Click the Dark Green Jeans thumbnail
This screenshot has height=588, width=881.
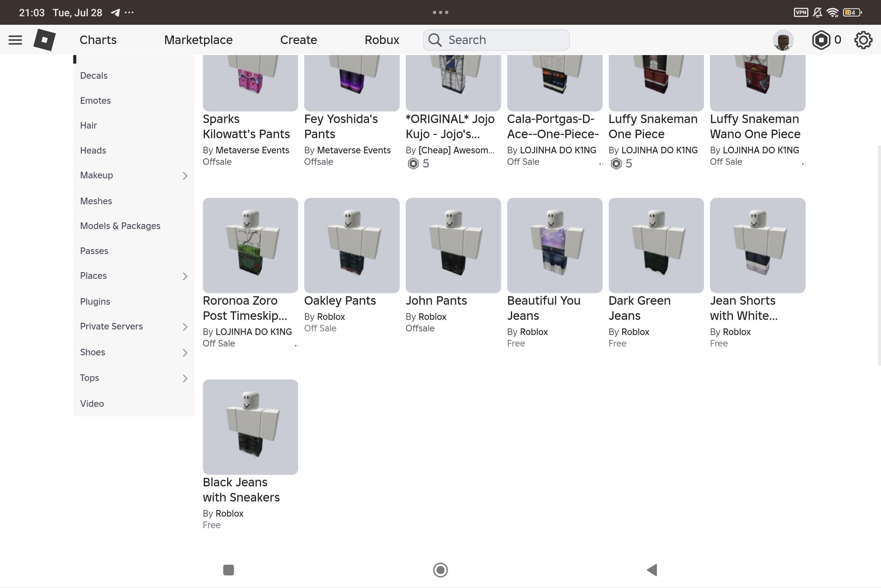point(656,245)
